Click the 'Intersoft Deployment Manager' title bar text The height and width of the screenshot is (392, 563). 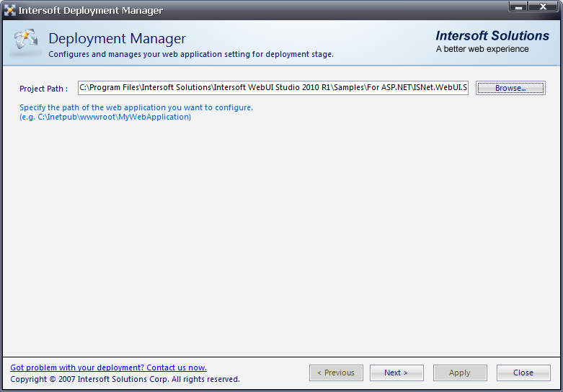(x=91, y=11)
